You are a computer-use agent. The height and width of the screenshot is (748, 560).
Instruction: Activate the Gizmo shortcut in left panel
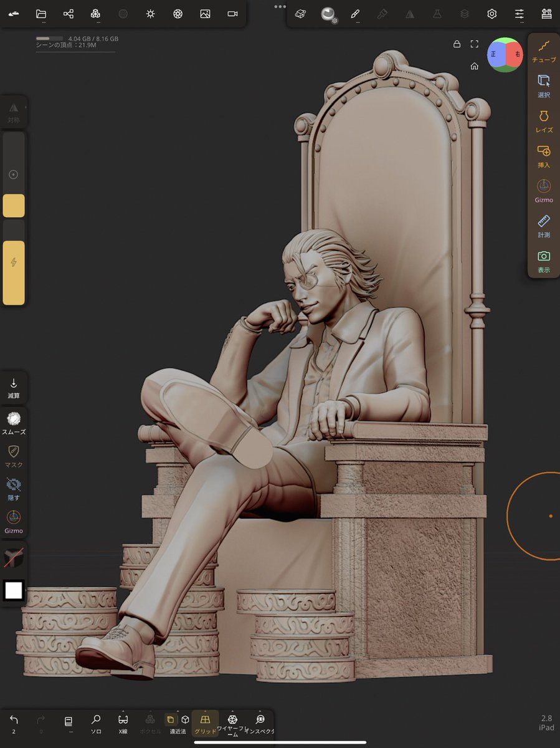14,522
